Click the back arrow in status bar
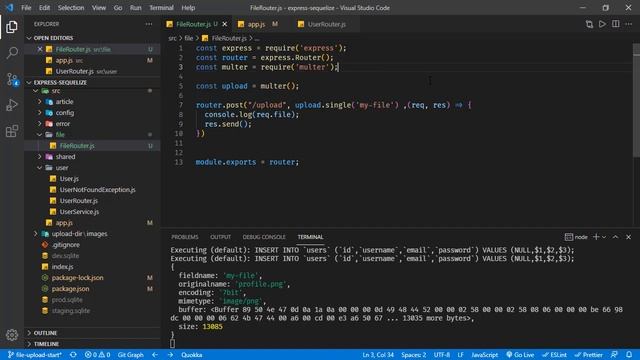 pyautogui.click(x=155, y=355)
